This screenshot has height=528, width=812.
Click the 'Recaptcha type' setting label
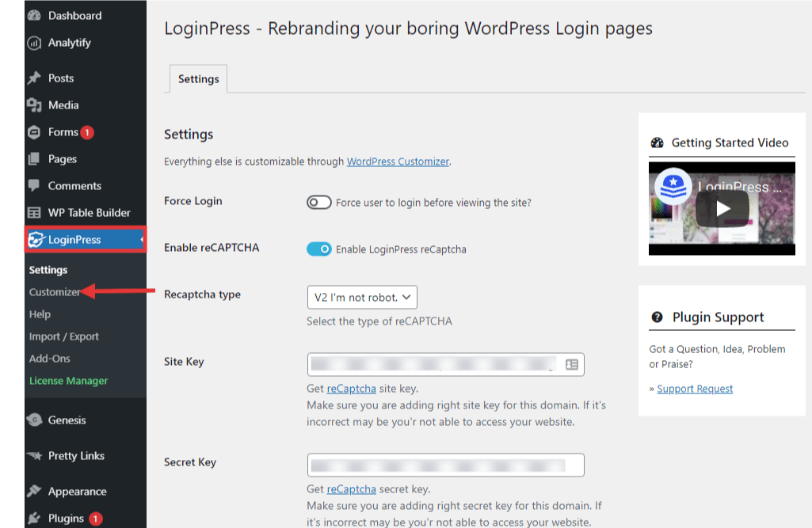[x=203, y=294]
